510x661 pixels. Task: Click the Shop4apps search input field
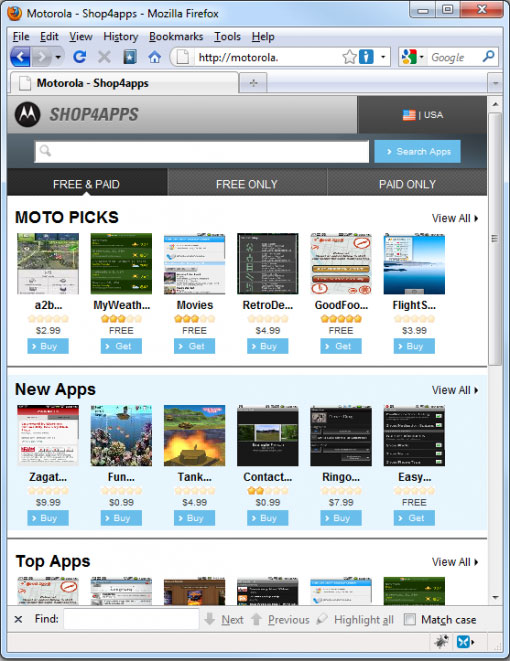pos(201,151)
